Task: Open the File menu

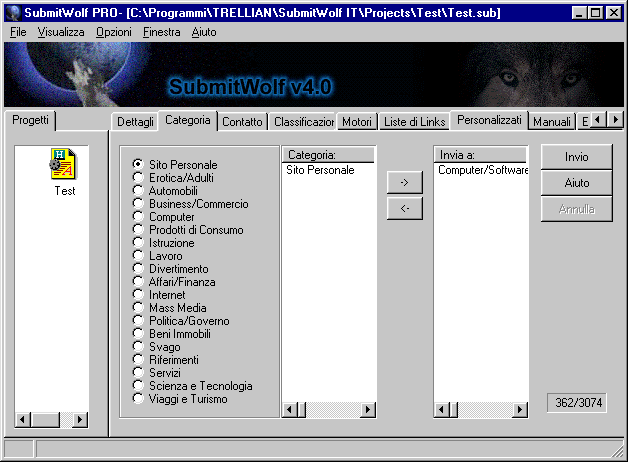Action: (x=18, y=32)
